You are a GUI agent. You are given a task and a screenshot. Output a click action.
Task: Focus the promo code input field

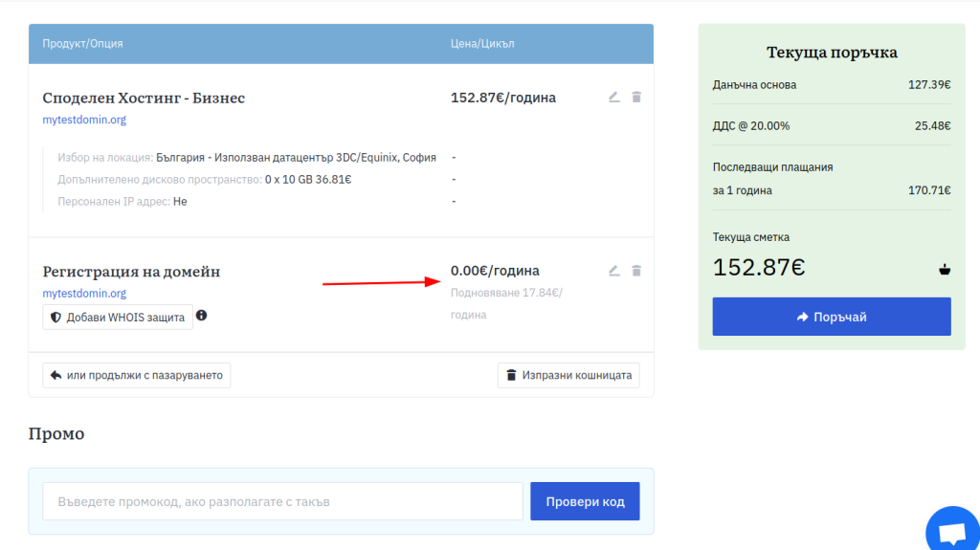click(x=282, y=501)
